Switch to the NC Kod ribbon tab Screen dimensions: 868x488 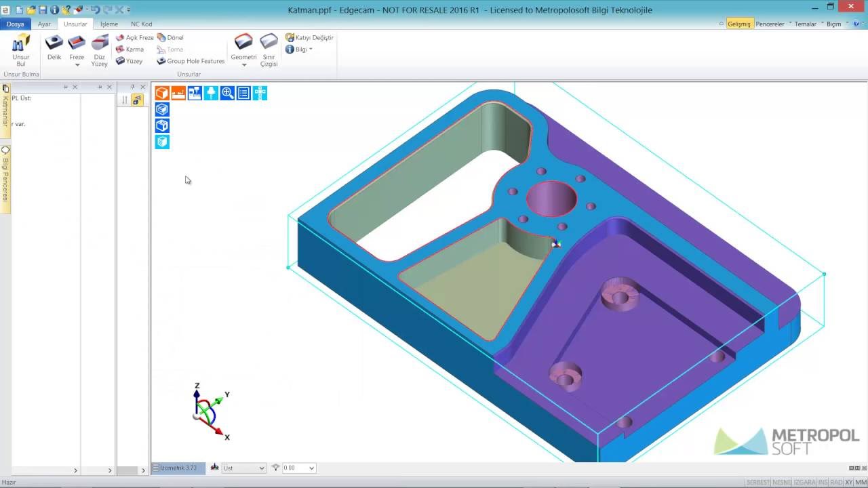(141, 24)
